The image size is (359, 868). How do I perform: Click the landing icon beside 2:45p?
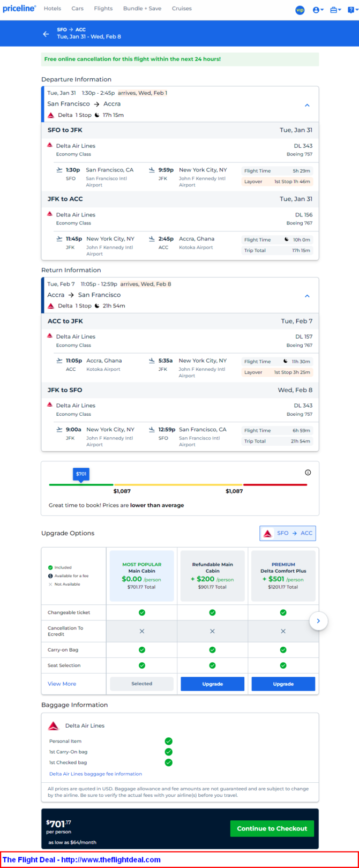[152, 239]
